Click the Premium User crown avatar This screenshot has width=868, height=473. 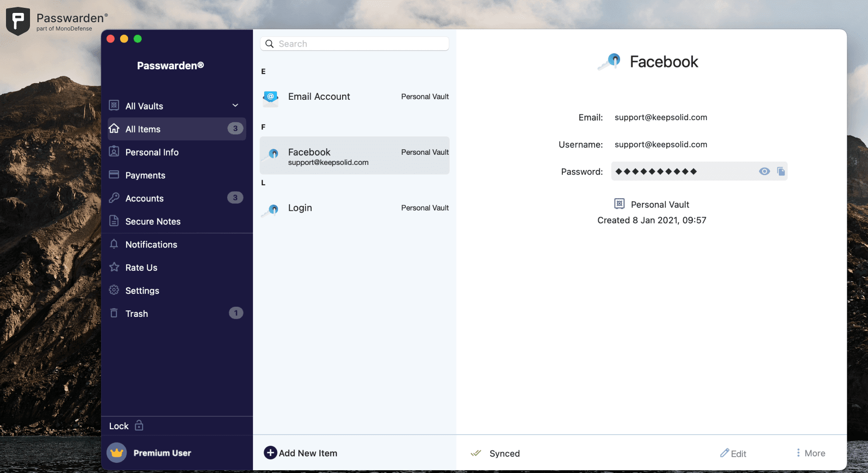pos(117,453)
